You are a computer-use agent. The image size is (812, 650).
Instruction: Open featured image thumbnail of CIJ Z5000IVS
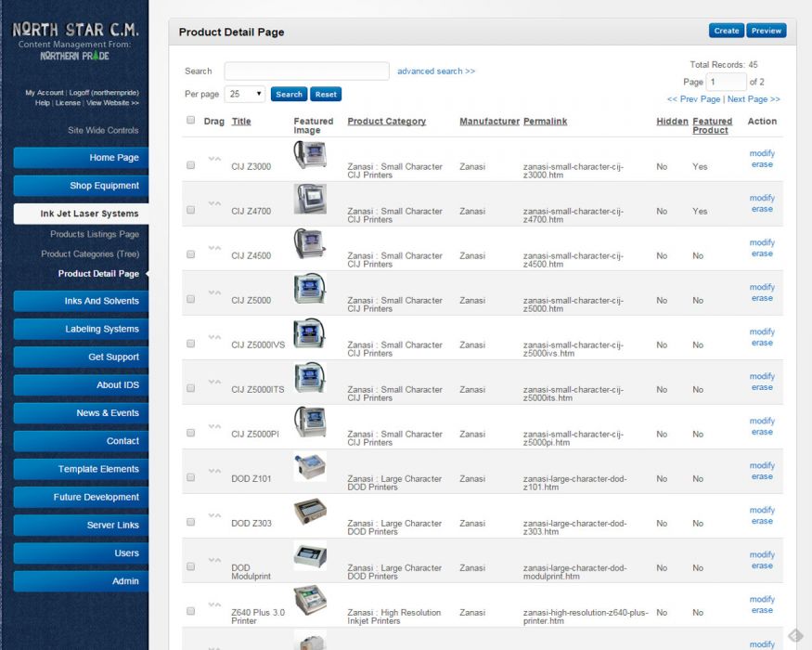(x=310, y=332)
